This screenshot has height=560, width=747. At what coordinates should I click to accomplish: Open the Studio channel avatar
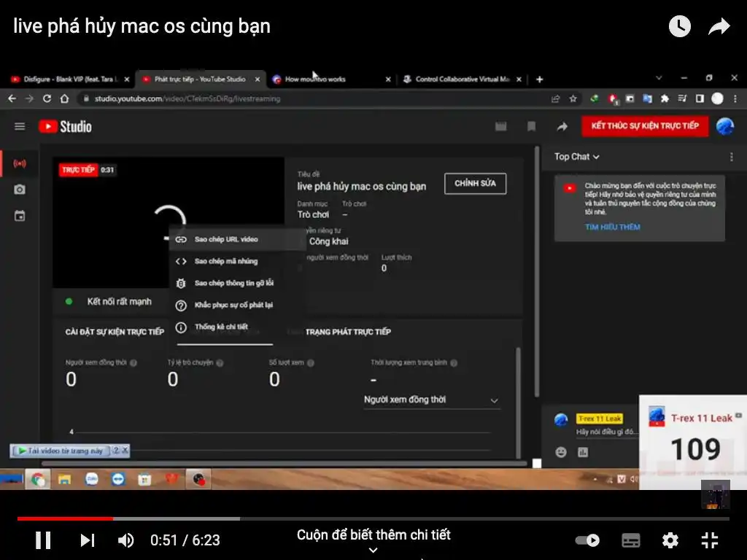[x=725, y=126]
